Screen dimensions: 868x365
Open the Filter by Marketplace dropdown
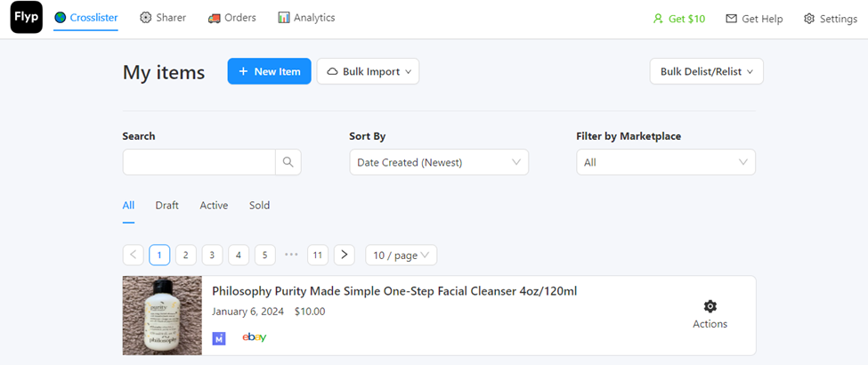[x=666, y=162]
